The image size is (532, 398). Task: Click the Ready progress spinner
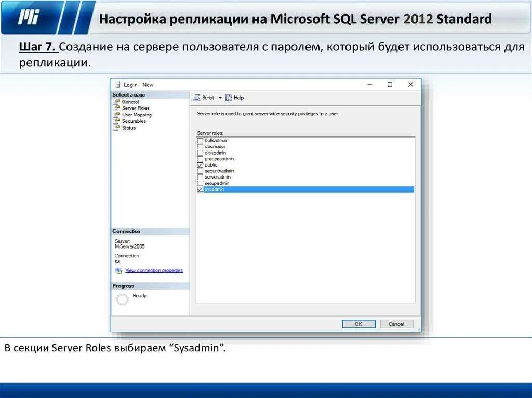click(x=122, y=299)
